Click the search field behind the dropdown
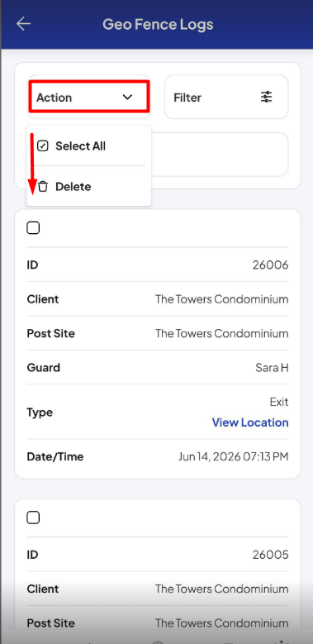 (x=220, y=155)
